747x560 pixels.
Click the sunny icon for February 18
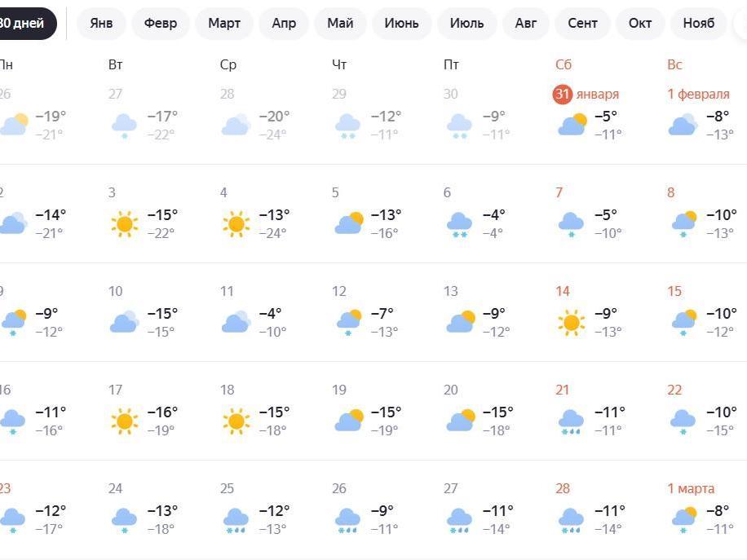[x=236, y=421]
